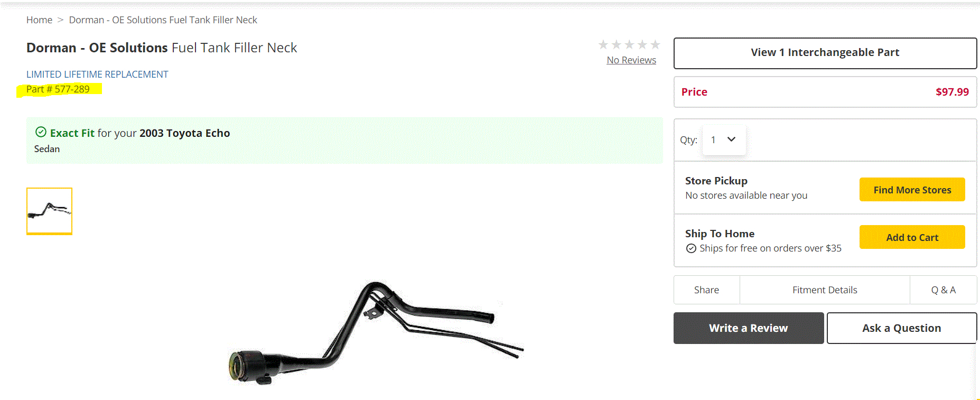Click the Add to Cart button
Screen dimensions: 980x400
coord(912,237)
